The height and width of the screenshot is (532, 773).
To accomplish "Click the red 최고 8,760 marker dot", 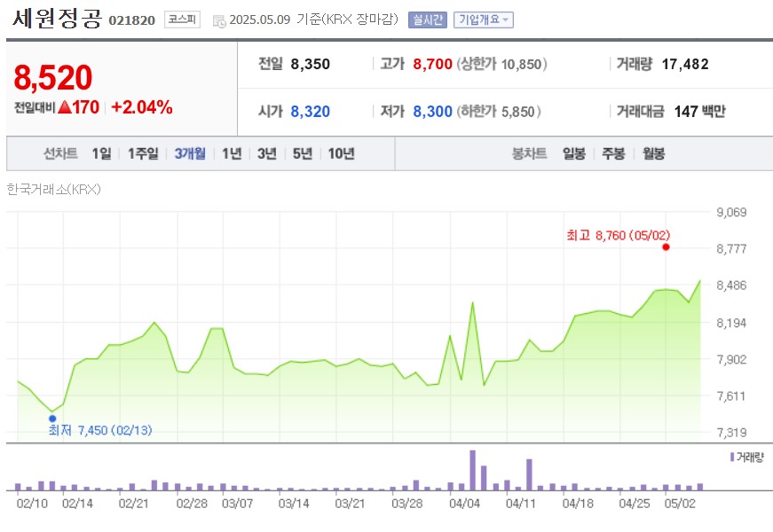I will click(x=666, y=247).
